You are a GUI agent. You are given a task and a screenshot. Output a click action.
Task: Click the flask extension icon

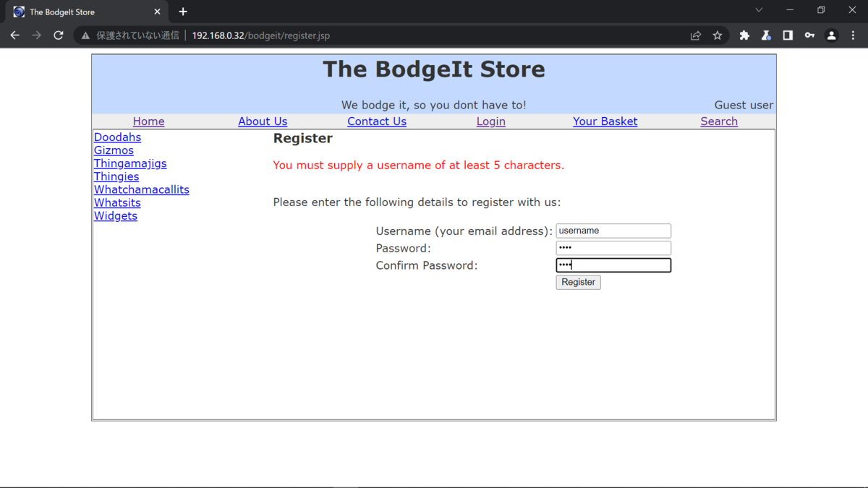(766, 35)
